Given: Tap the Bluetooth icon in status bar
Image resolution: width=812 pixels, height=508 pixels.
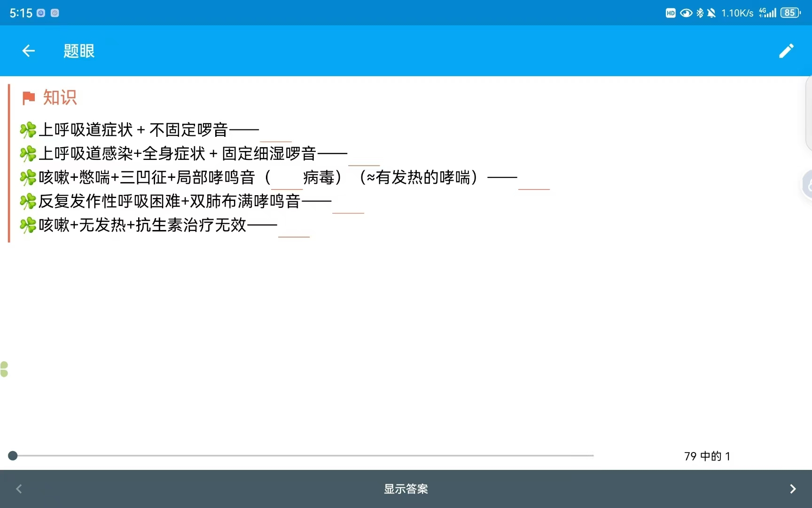Looking at the screenshot, I should [700, 13].
